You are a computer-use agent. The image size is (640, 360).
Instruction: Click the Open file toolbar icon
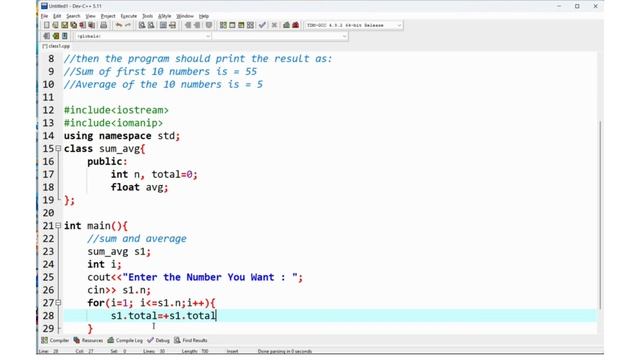(56, 25)
